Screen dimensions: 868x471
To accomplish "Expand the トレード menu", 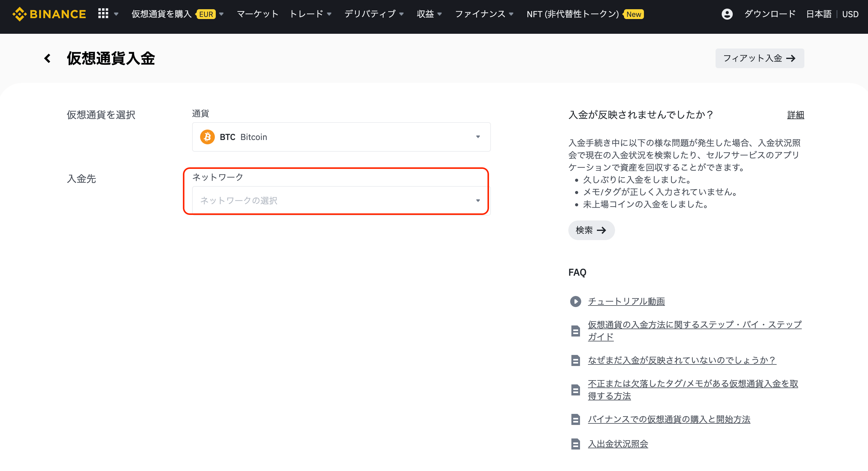I will (x=310, y=14).
